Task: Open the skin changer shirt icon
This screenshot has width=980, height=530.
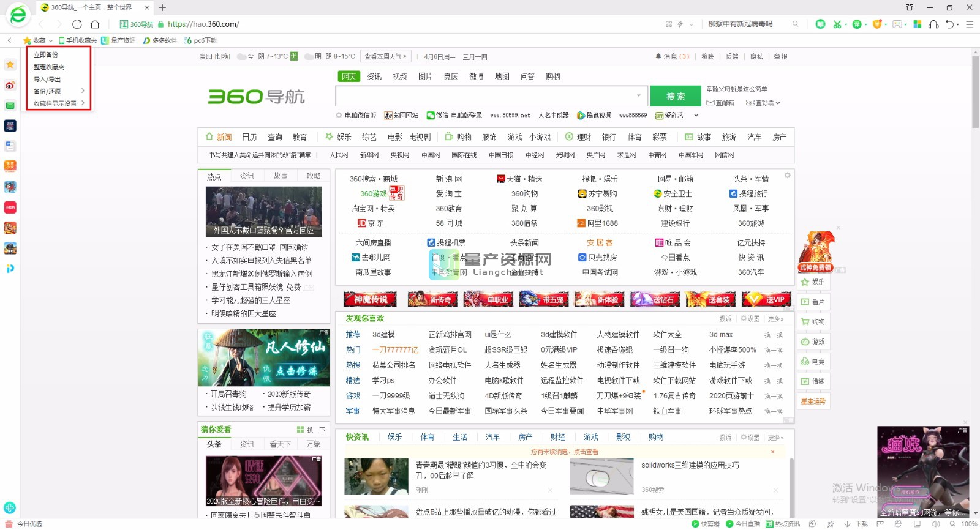Action: pyautogui.click(x=910, y=7)
